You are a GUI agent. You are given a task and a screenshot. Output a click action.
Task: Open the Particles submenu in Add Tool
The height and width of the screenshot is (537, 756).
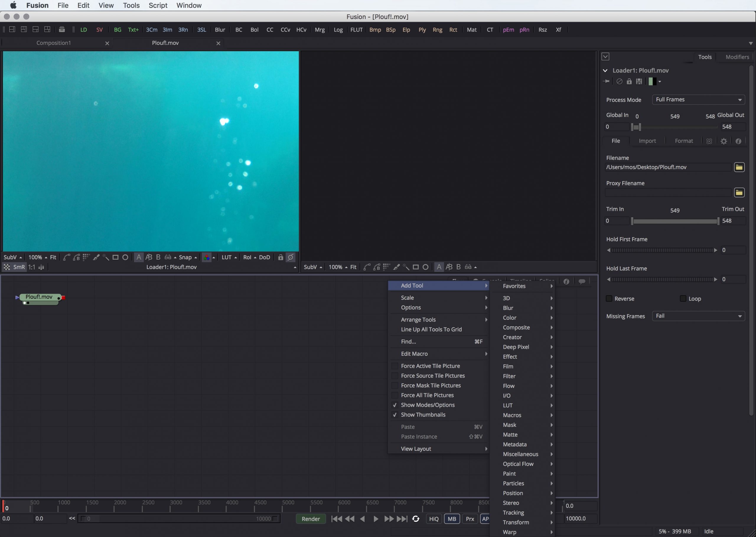(x=522, y=484)
